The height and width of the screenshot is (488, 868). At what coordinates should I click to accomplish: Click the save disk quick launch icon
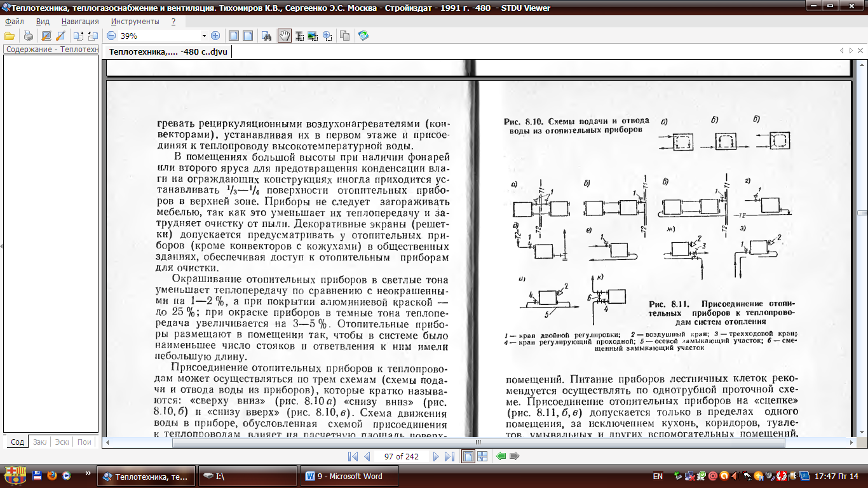tap(37, 475)
